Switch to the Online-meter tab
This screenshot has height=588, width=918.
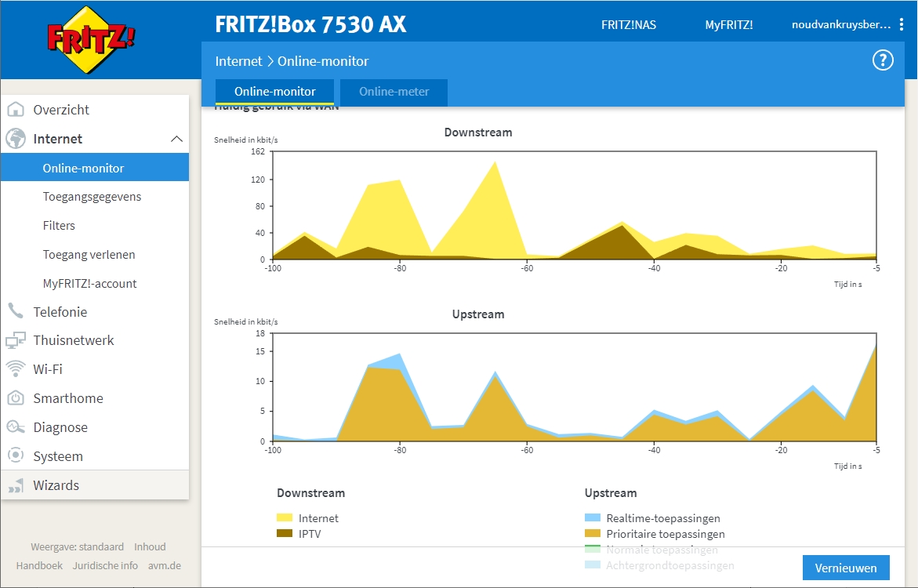[x=394, y=92]
